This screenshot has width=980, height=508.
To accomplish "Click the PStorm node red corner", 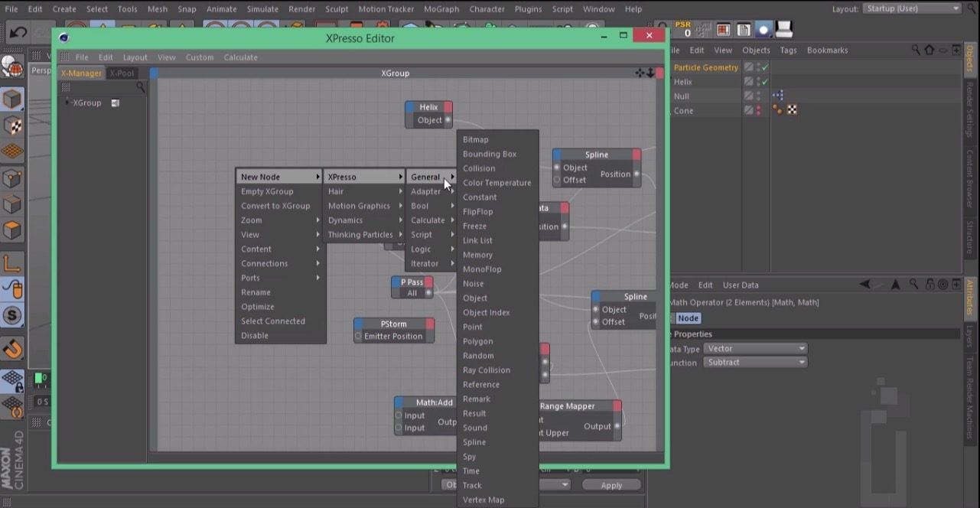I will pyautogui.click(x=429, y=324).
